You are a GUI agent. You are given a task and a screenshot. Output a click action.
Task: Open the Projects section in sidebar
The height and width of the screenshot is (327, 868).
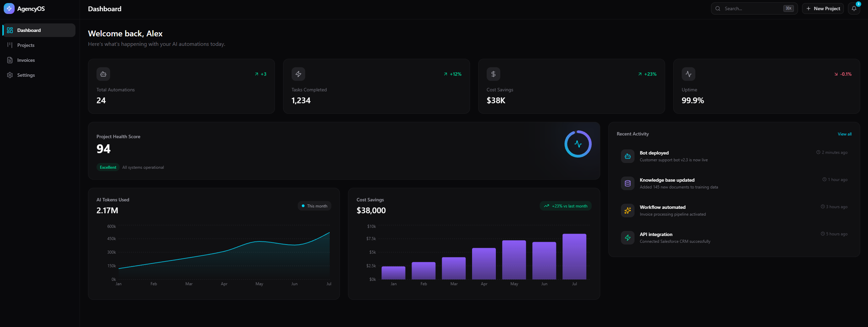tap(26, 45)
